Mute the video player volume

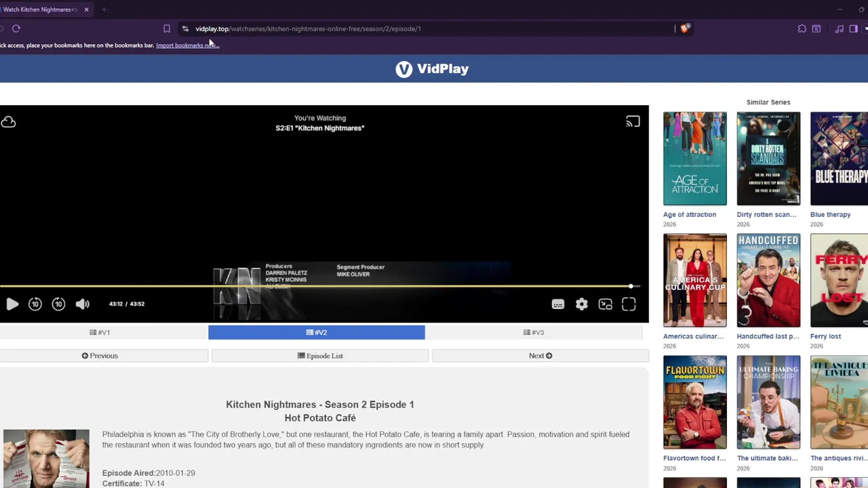coord(83,304)
